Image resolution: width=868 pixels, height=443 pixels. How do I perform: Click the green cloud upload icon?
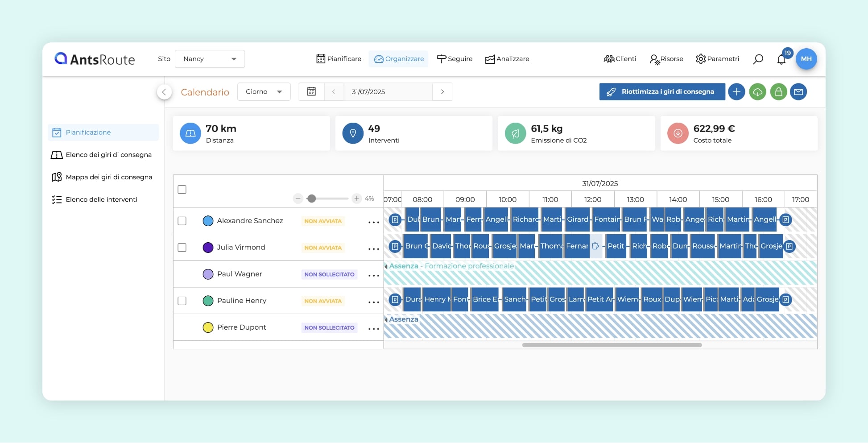click(x=757, y=92)
